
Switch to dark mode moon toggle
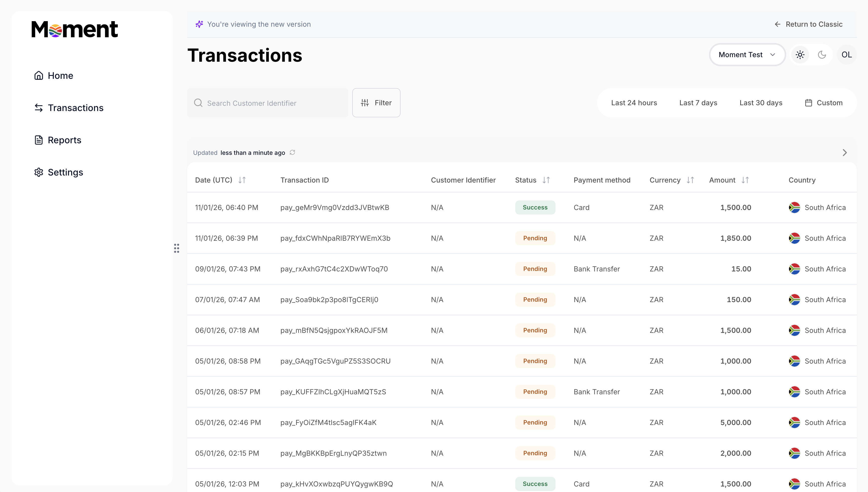(x=822, y=55)
